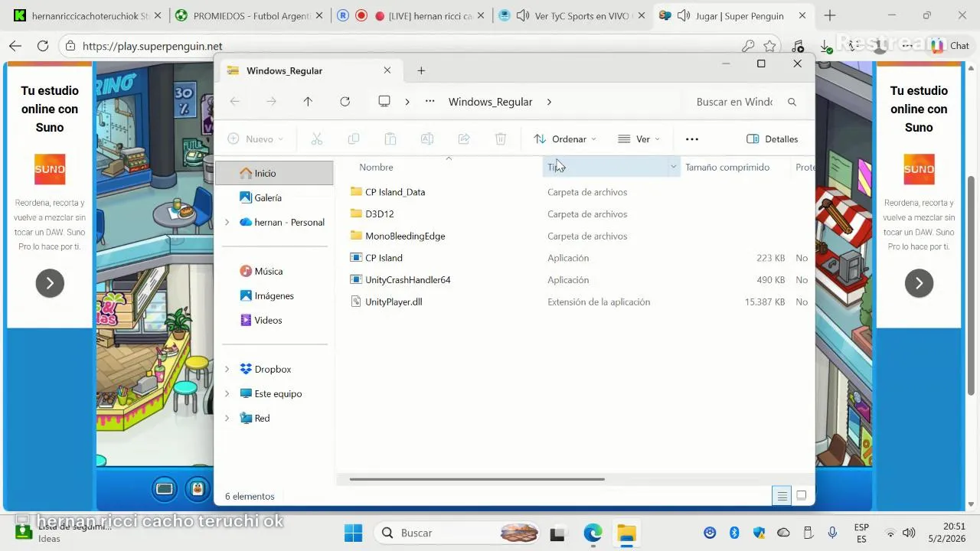Image resolution: width=980 pixels, height=551 pixels.
Task: Click the favorites star in address bar
Action: tap(769, 46)
